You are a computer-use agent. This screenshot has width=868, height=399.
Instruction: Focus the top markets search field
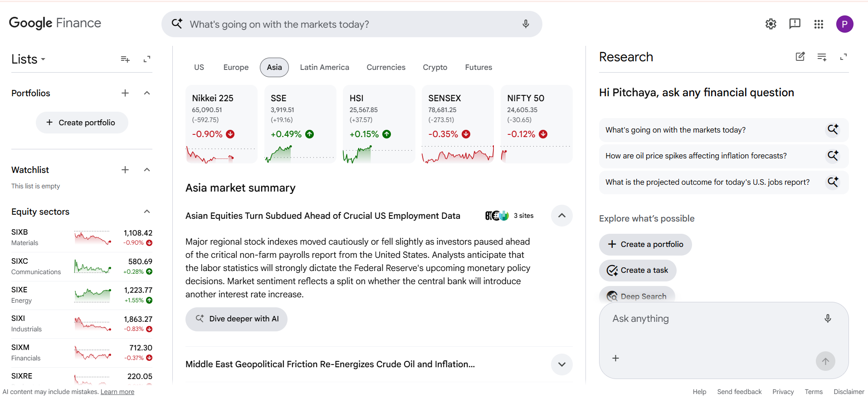(352, 24)
